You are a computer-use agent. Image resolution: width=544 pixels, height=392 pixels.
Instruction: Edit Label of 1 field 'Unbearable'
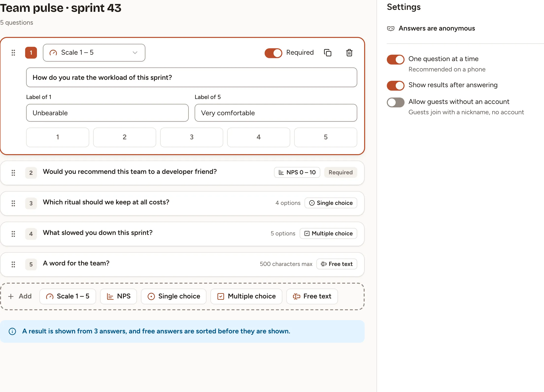click(107, 113)
